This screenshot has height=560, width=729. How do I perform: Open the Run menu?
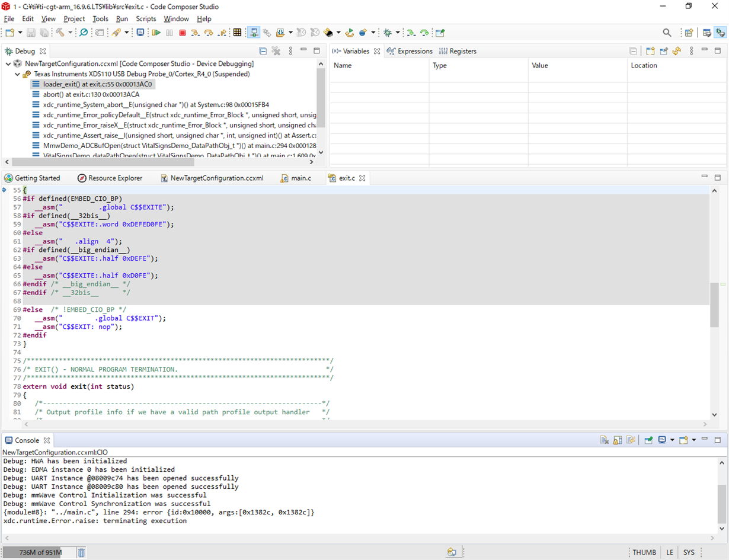(x=121, y=19)
